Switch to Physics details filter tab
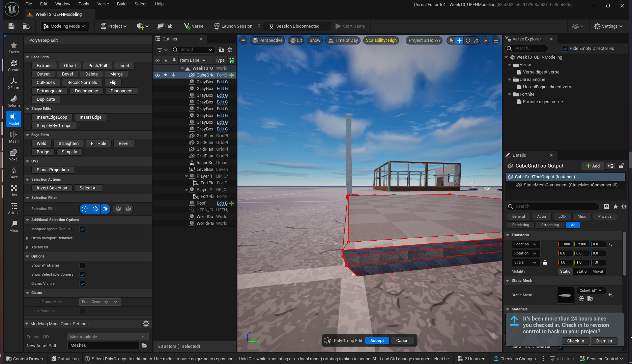 (605, 217)
